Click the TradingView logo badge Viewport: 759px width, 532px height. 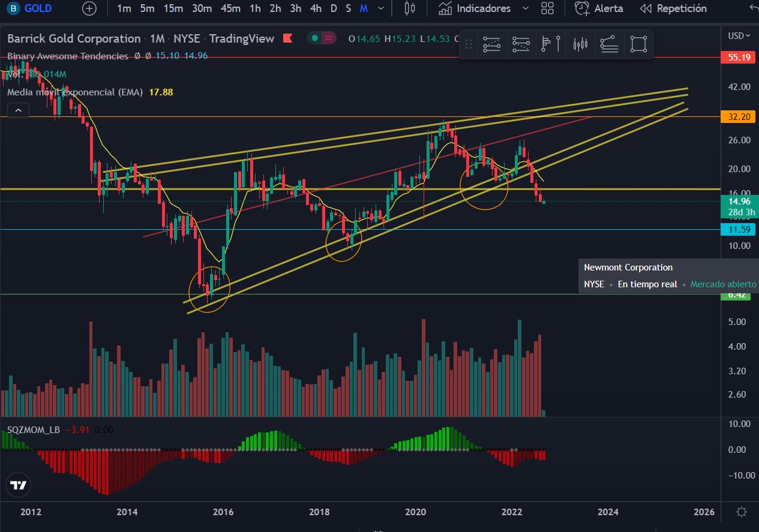click(x=19, y=486)
